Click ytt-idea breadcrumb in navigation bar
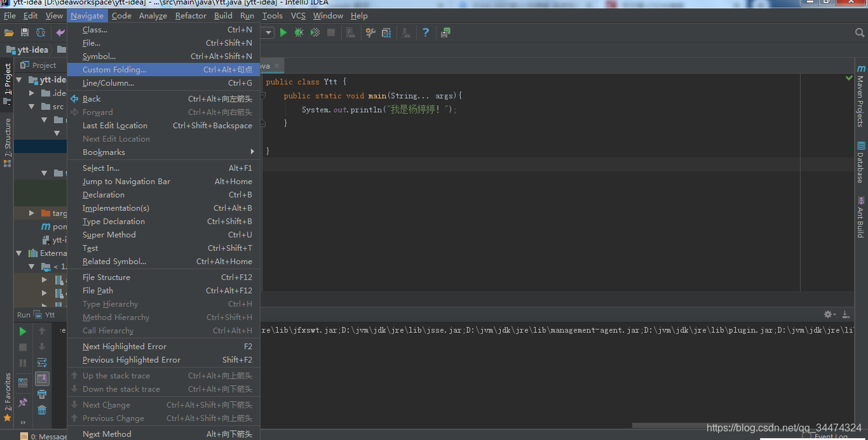 point(28,50)
